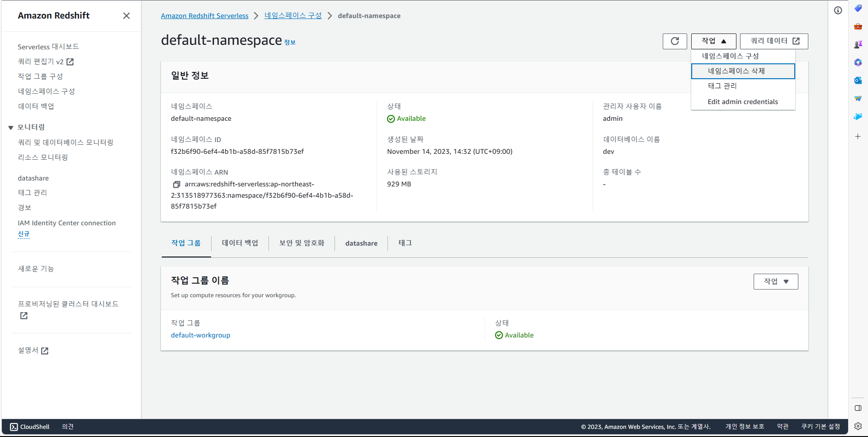Screen dimensions: 868x437
Task: Click external link icon next to 쿼리 편집기 v2
Action: [70, 62]
